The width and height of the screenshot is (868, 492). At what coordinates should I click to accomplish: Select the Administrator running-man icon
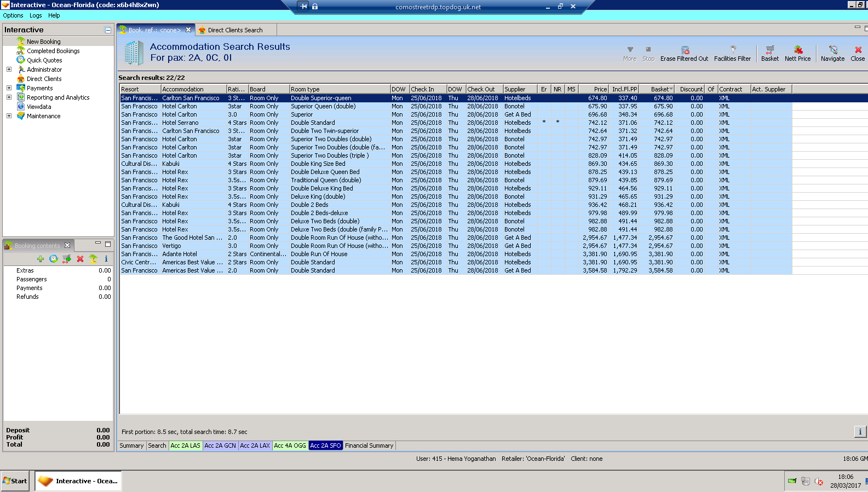[21, 69]
